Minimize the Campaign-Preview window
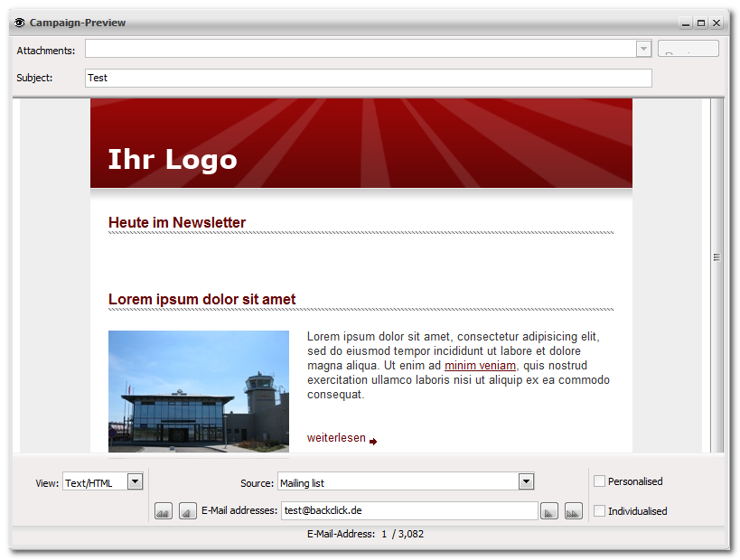Image resolution: width=740 pixels, height=560 pixels. point(686,23)
